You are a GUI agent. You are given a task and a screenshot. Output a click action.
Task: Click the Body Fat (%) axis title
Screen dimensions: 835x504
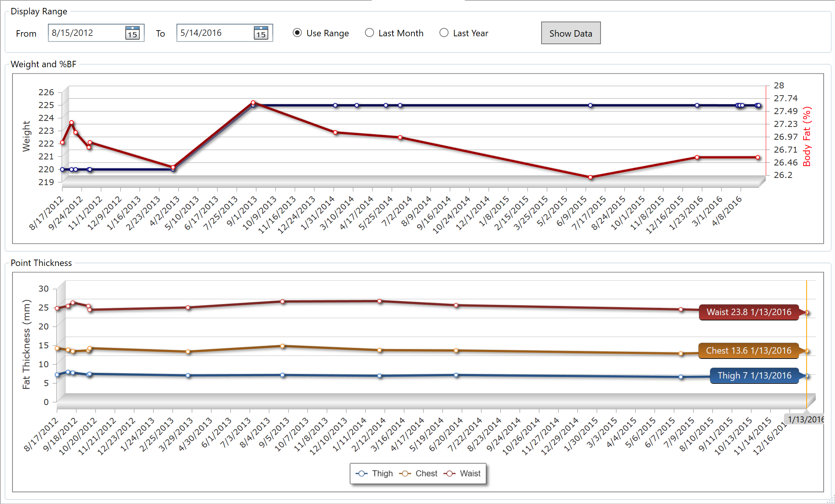point(807,136)
